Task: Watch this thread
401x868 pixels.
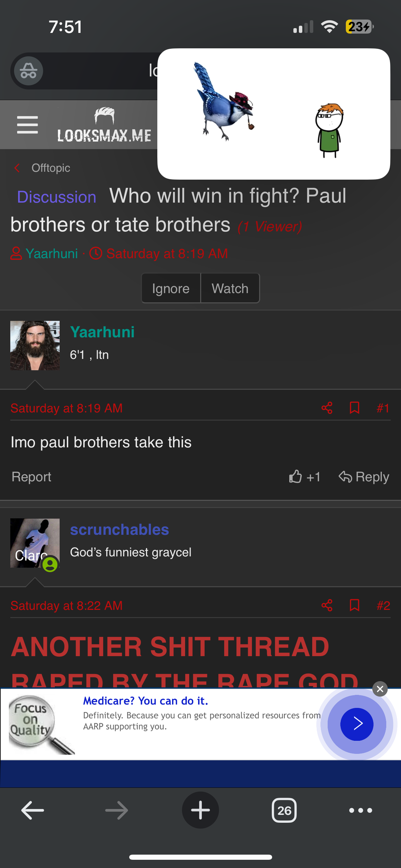Action: [x=230, y=288]
